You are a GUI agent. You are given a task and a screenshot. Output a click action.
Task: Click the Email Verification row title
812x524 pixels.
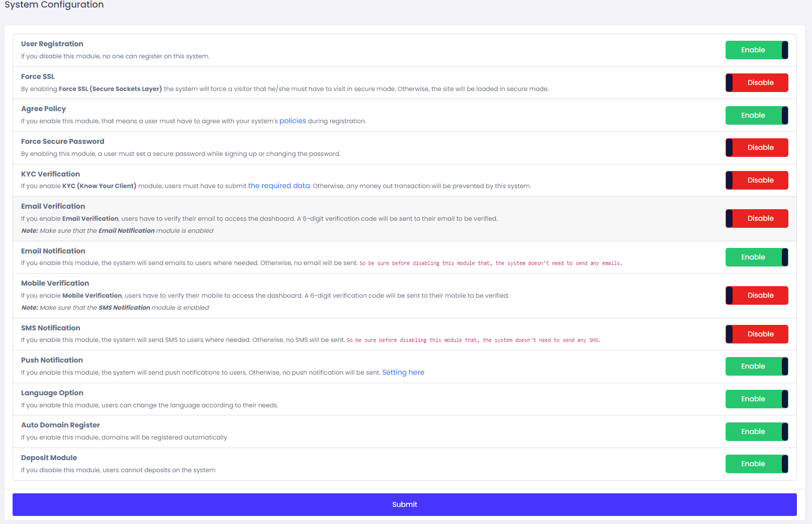53,206
